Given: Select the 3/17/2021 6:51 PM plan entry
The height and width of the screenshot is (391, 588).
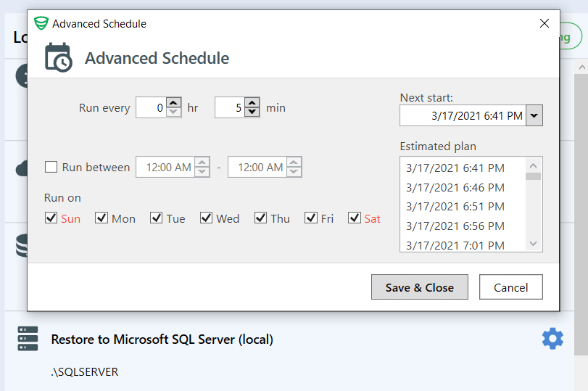Looking at the screenshot, I should [x=455, y=207].
